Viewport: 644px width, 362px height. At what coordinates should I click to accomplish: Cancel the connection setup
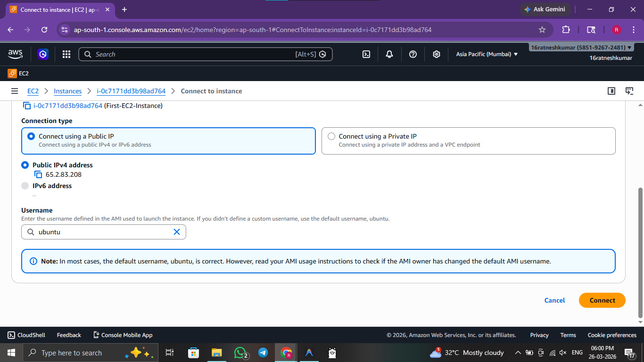pos(554,300)
